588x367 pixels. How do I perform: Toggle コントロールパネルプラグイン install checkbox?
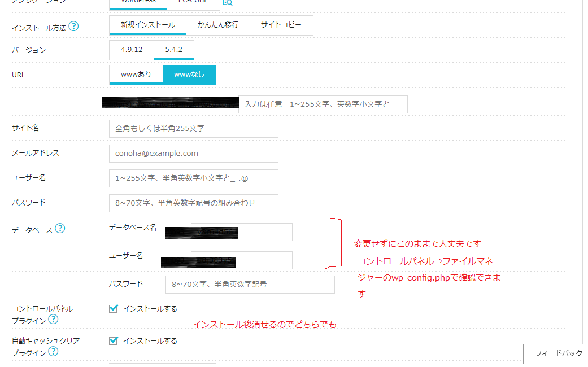(x=114, y=308)
